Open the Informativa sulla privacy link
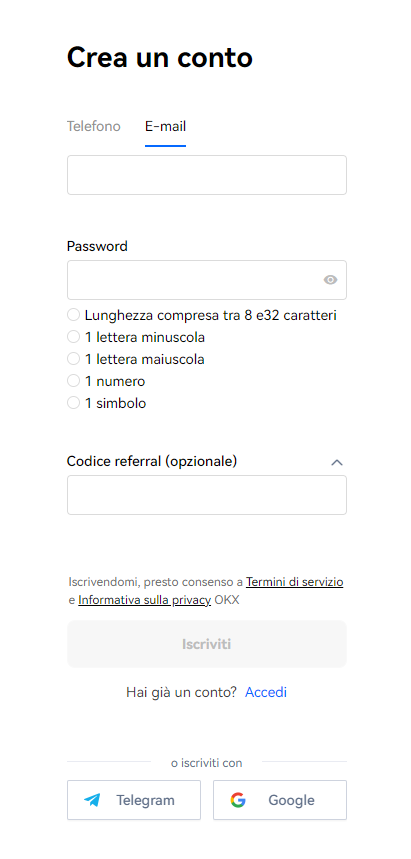 (x=145, y=600)
